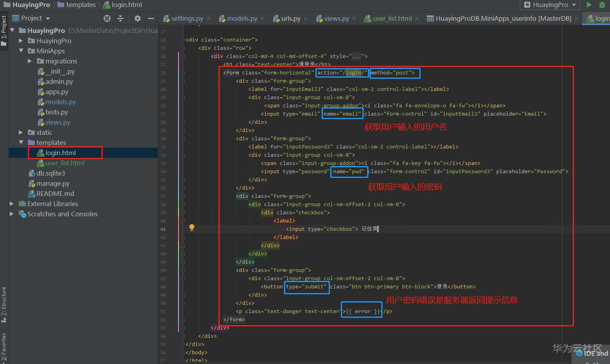Expand the static folder
610x364 pixels.
pyautogui.click(x=21, y=132)
